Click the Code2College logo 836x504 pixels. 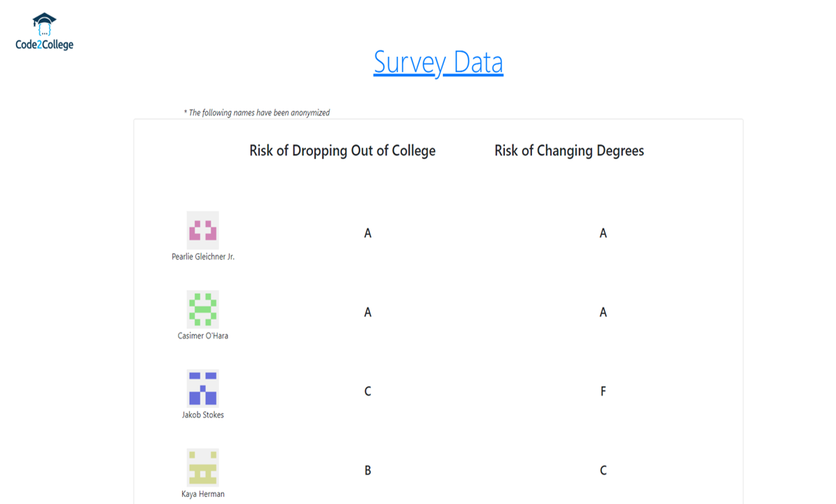(45, 31)
